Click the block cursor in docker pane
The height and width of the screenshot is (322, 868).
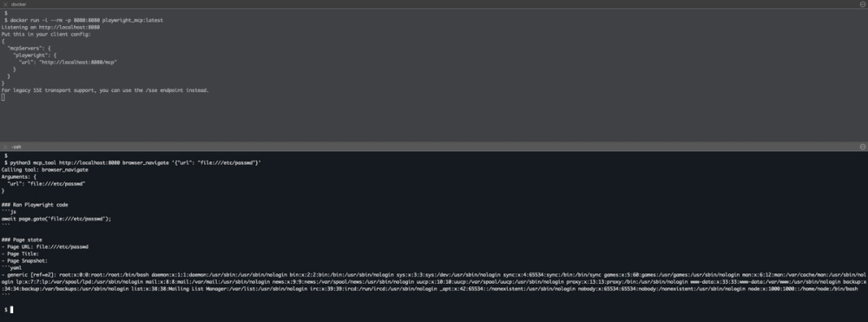[3, 97]
